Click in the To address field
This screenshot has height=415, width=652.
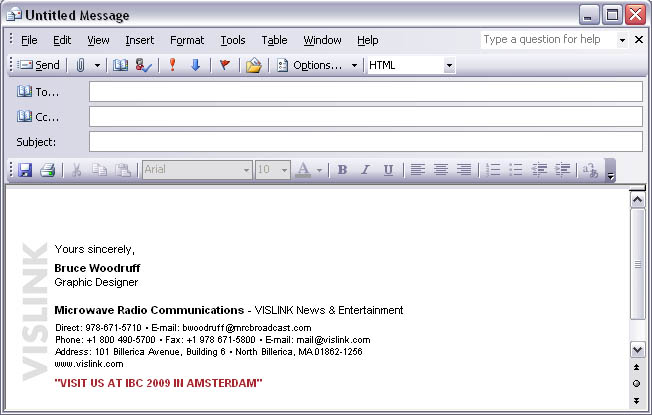pyautogui.click(x=366, y=91)
